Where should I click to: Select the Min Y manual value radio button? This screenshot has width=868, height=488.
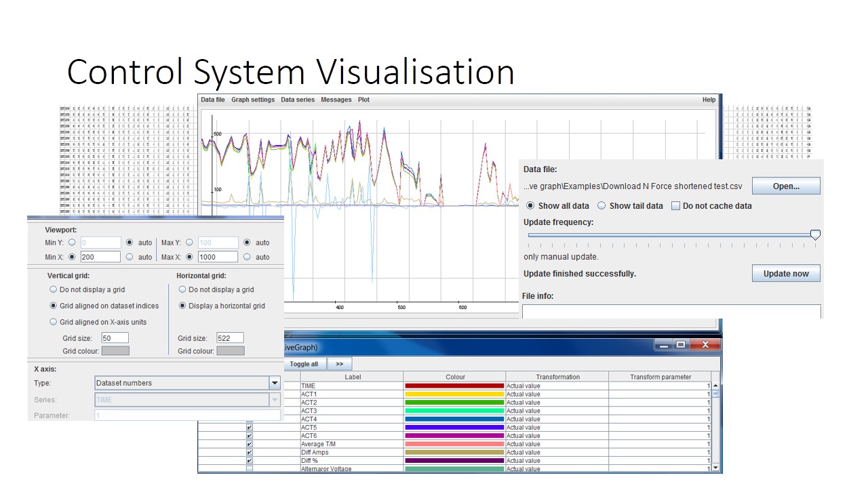72,242
